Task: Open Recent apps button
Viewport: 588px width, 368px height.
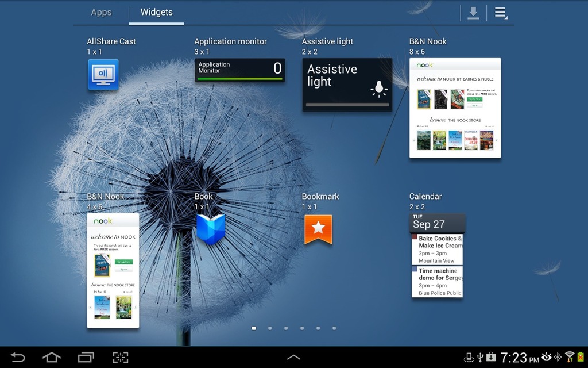Action: (x=86, y=357)
